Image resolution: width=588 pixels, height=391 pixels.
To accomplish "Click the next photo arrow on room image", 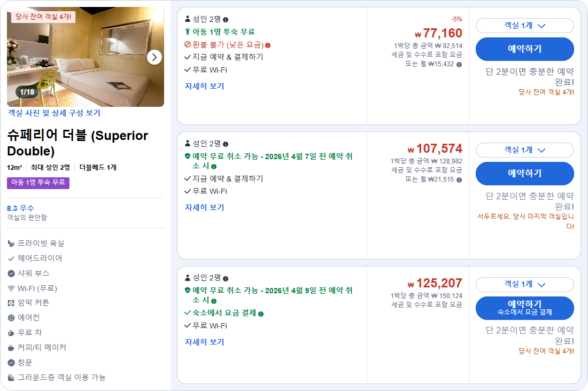I will click(x=154, y=58).
